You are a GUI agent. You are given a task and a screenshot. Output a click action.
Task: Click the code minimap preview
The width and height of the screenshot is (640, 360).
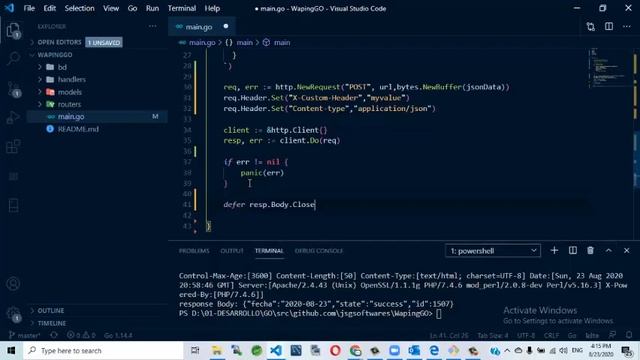[610, 69]
